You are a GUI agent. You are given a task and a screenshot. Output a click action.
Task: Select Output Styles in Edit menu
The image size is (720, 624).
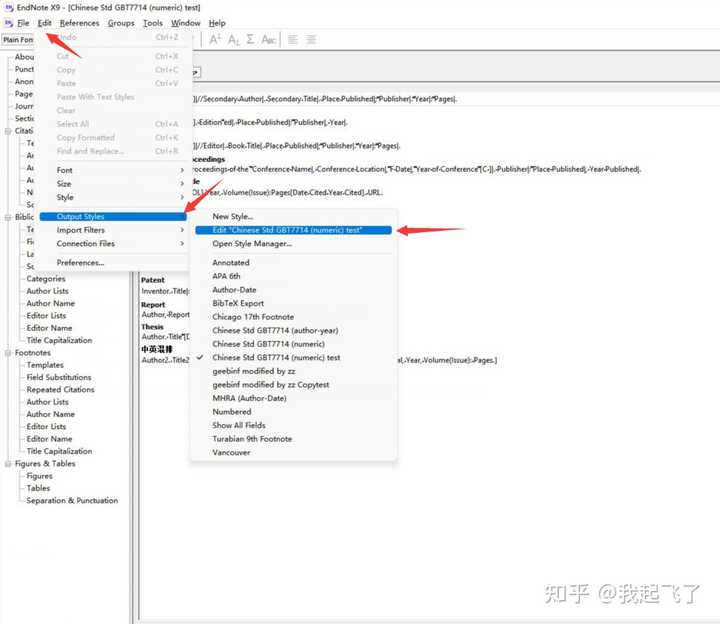[x=113, y=217]
